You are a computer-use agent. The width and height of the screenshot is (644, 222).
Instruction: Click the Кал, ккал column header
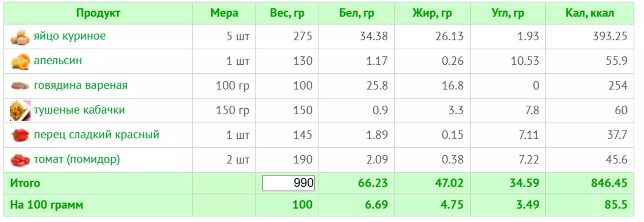tap(589, 13)
